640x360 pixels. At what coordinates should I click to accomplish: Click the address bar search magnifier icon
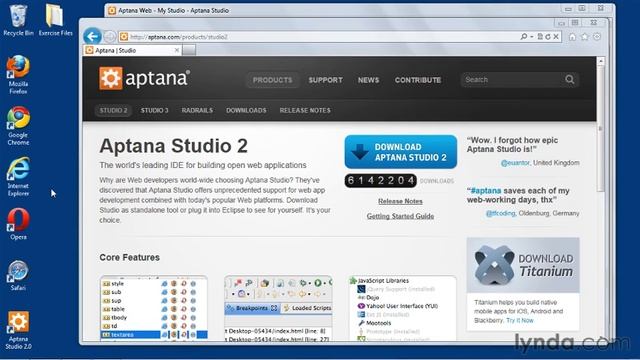[524, 37]
